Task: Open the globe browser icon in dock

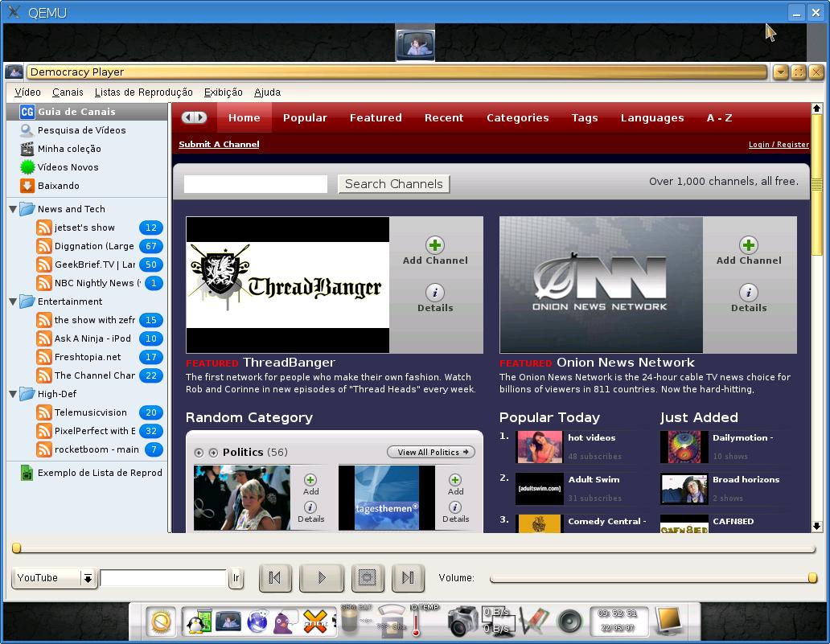Action: (257, 622)
